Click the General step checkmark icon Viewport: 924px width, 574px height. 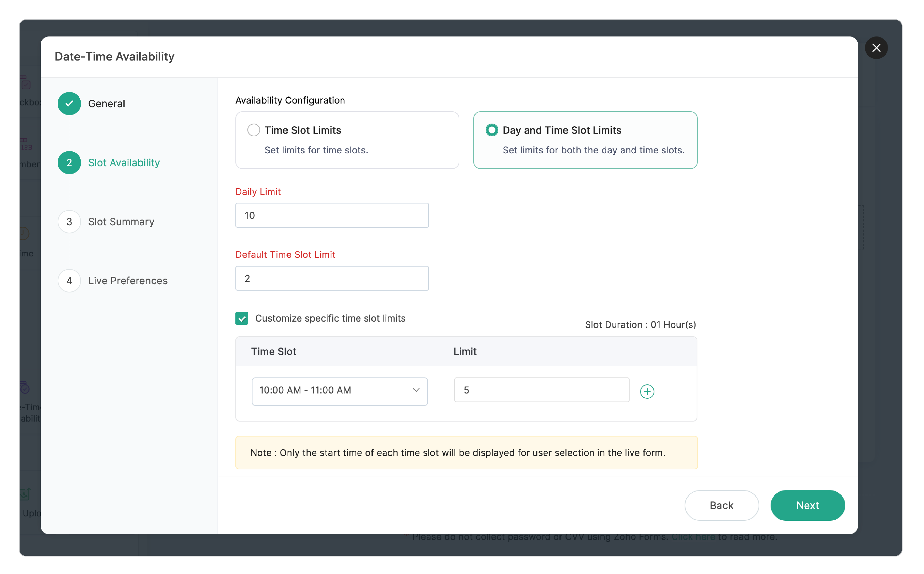pyautogui.click(x=69, y=104)
